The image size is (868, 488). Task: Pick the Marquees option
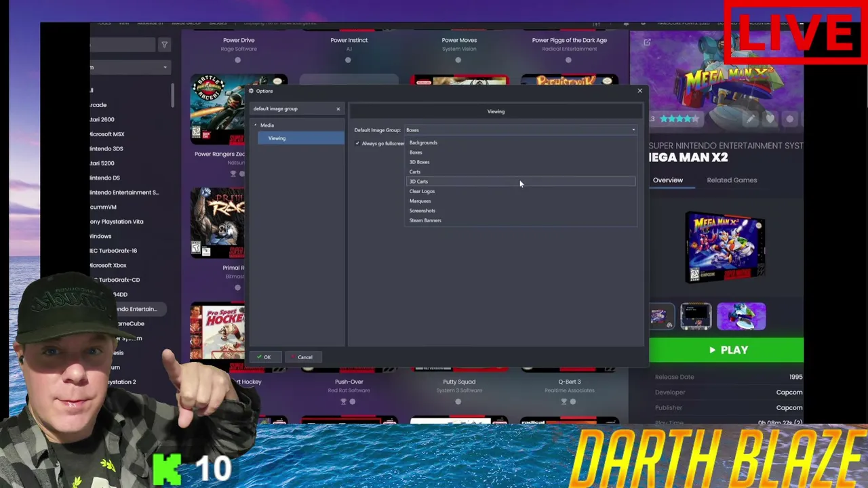[420, 201]
